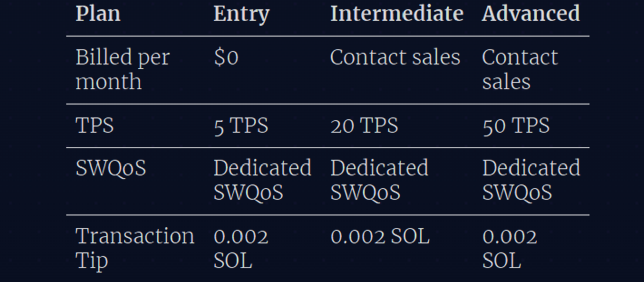Click the Plan column header
The image size is (644, 282).
pos(98,14)
